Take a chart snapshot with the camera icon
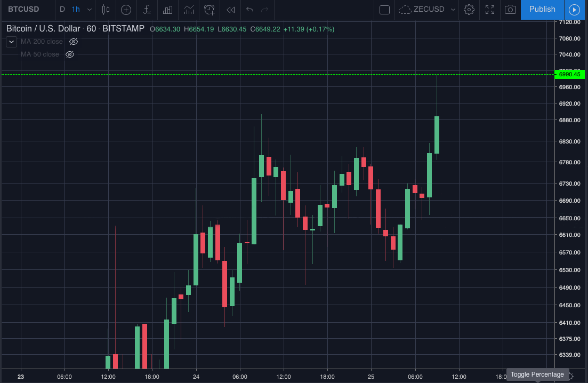This screenshot has height=383, width=588. 510,10
